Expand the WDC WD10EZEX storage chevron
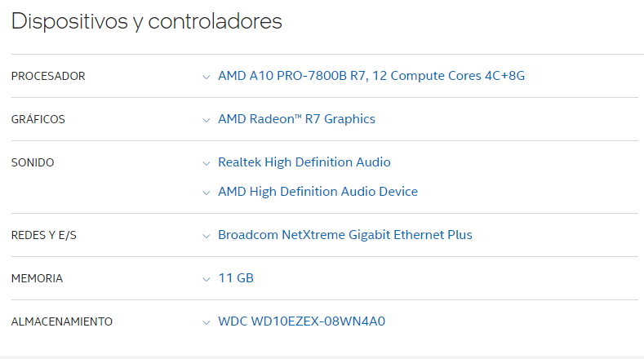644x359 pixels. click(x=207, y=322)
